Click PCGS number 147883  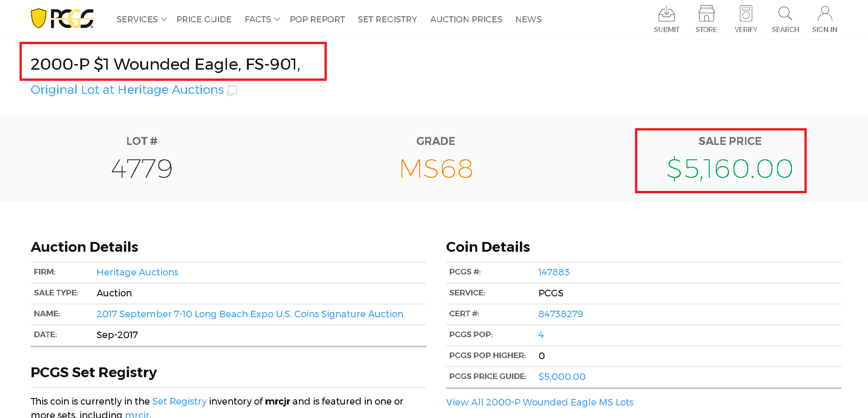(554, 272)
